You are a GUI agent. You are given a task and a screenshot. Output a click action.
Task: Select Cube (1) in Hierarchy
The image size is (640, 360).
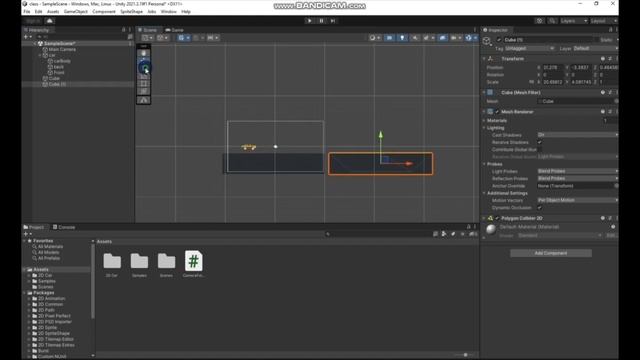tap(57, 84)
